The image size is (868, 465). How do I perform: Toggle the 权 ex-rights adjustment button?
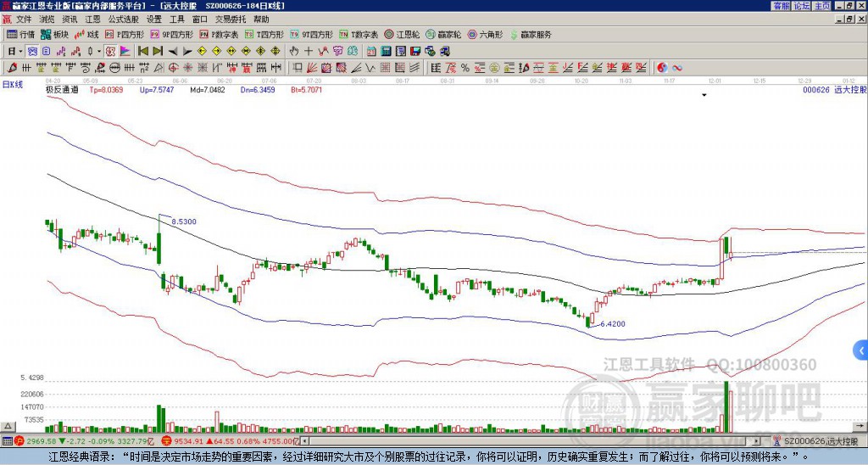click(x=110, y=52)
